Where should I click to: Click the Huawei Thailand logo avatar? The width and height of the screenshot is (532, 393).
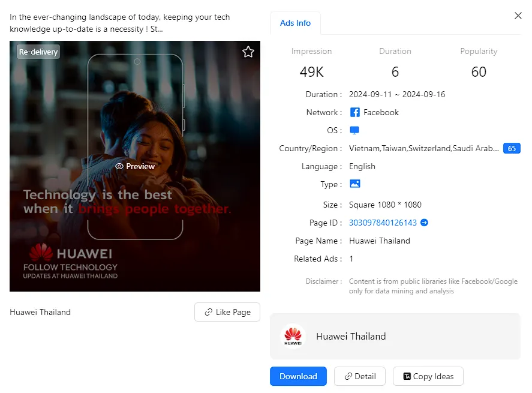[293, 336]
